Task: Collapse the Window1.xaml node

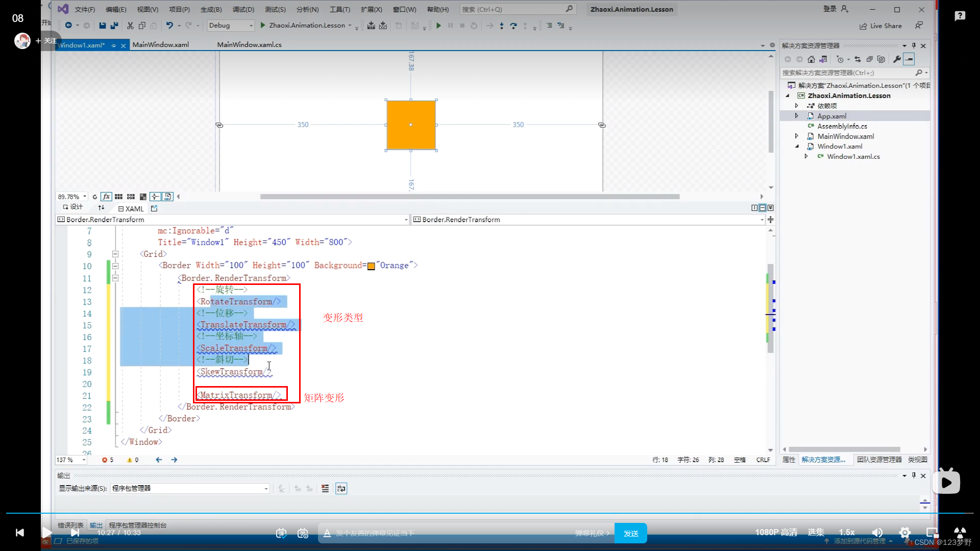Action: 797,147
